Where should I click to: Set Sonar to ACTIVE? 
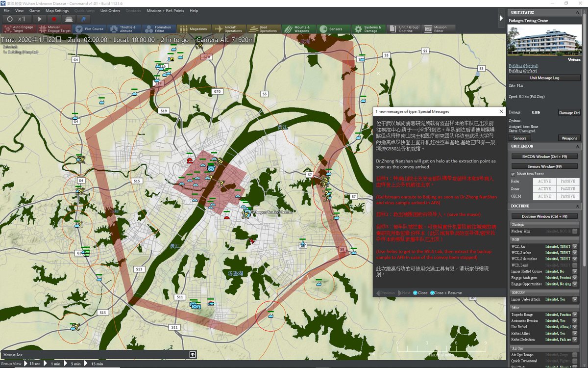[x=544, y=189]
